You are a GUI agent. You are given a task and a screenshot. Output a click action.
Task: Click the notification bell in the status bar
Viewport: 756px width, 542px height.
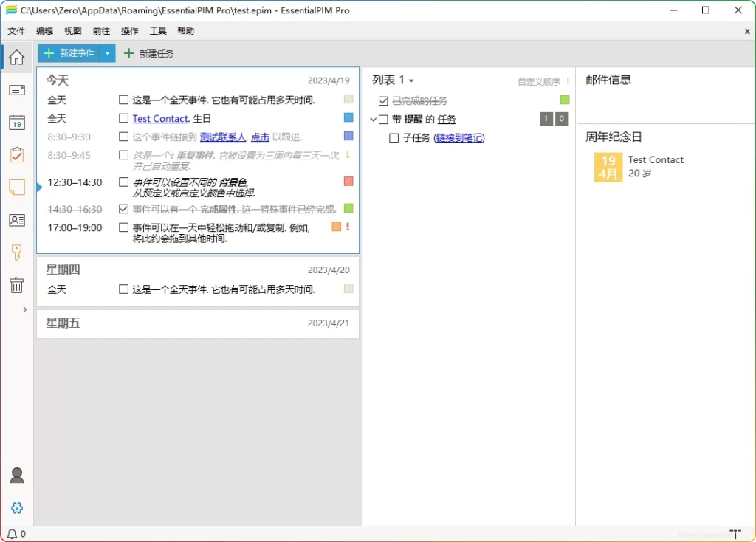(13, 532)
